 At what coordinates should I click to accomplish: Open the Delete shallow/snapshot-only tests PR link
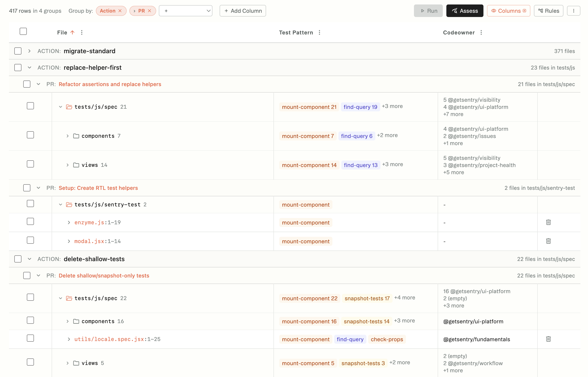point(104,275)
